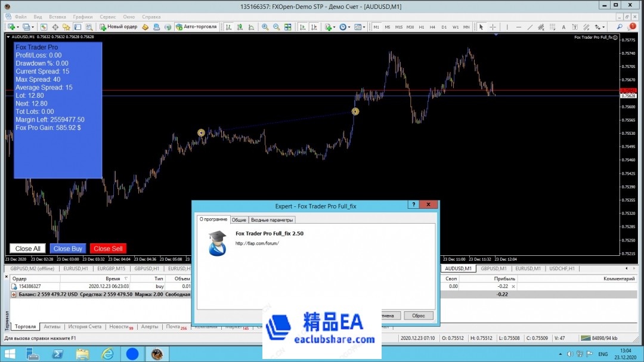
Task: Switch chart timeframe to M1
Action: tap(376, 27)
